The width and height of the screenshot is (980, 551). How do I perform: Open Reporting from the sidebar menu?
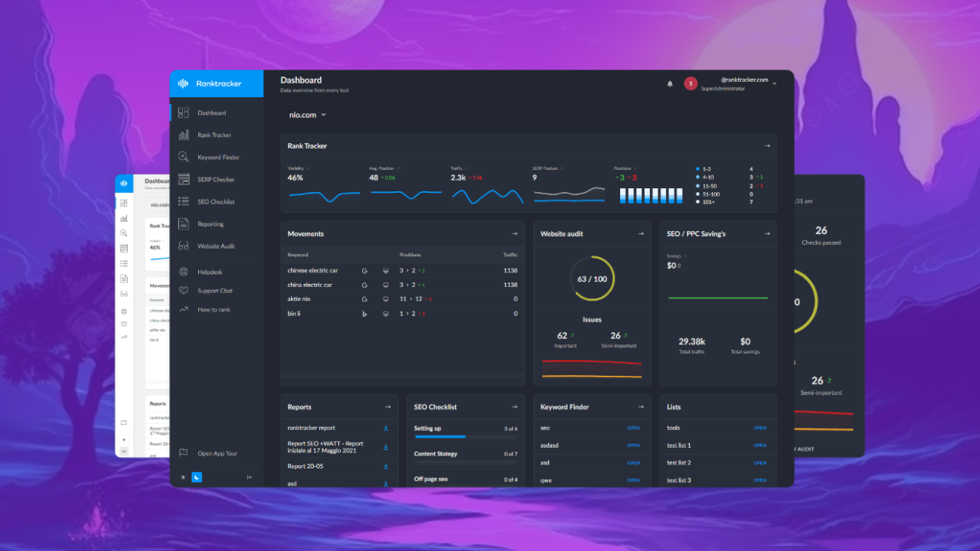coord(211,224)
